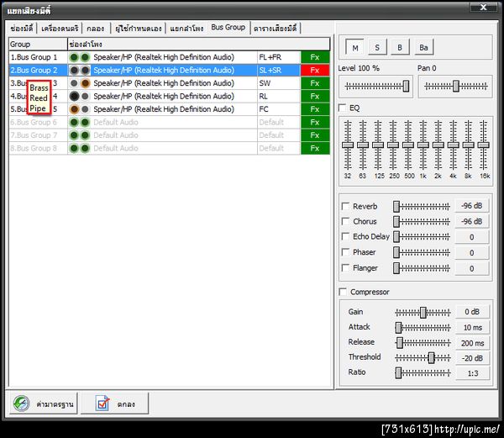Click the default settings button with green icon

(44, 404)
